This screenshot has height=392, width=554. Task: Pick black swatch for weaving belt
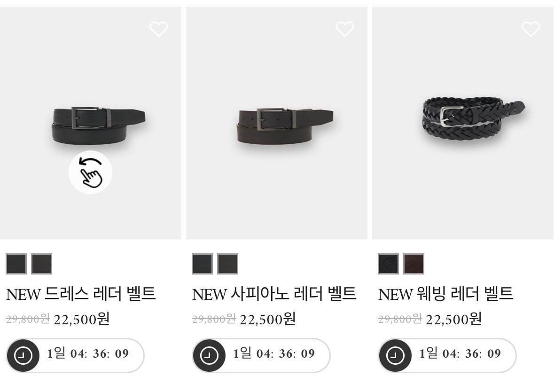[388, 264]
